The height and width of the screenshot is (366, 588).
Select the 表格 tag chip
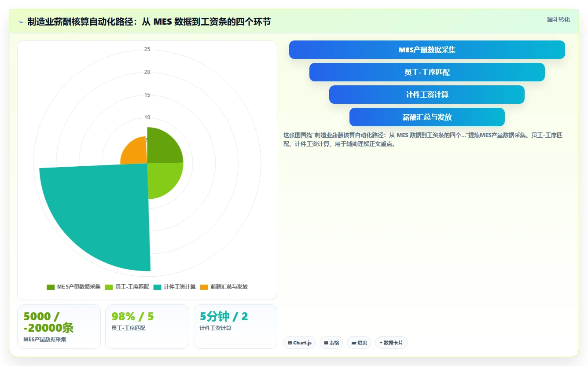331,343
